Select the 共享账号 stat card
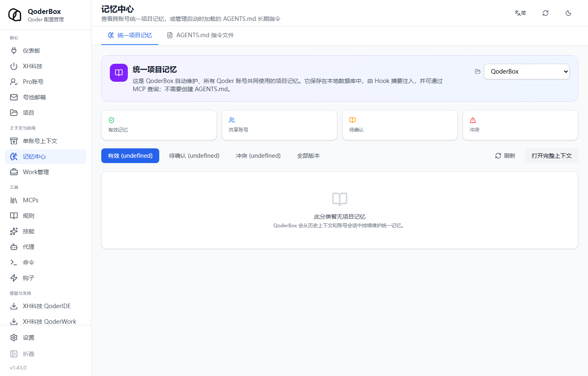The image size is (588, 376). tap(279, 125)
